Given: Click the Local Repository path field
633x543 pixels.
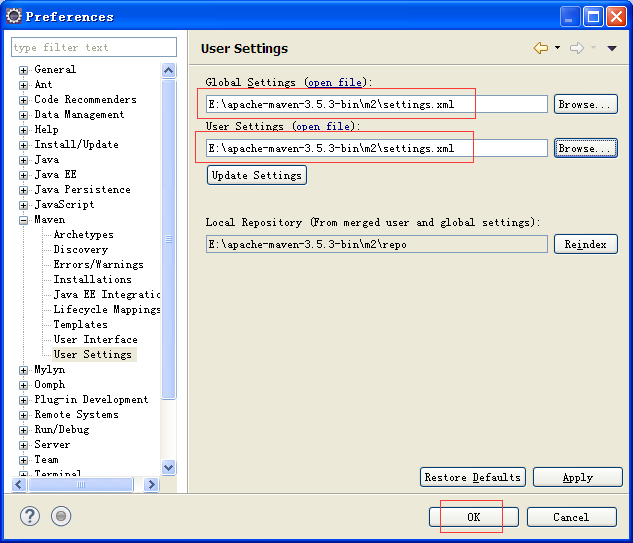Looking at the screenshot, I should click(x=377, y=244).
